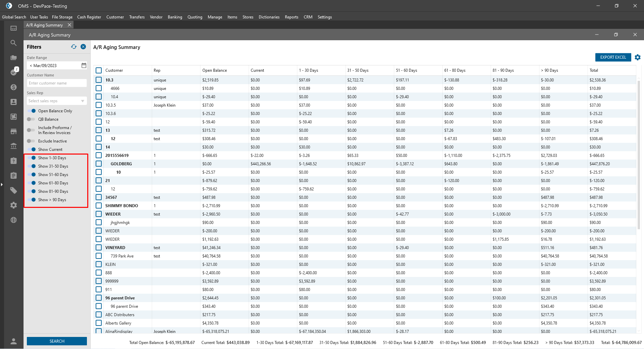Toggle the Show 51-60 Days switch
This screenshot has width=644, height=349.
point(31,174)
